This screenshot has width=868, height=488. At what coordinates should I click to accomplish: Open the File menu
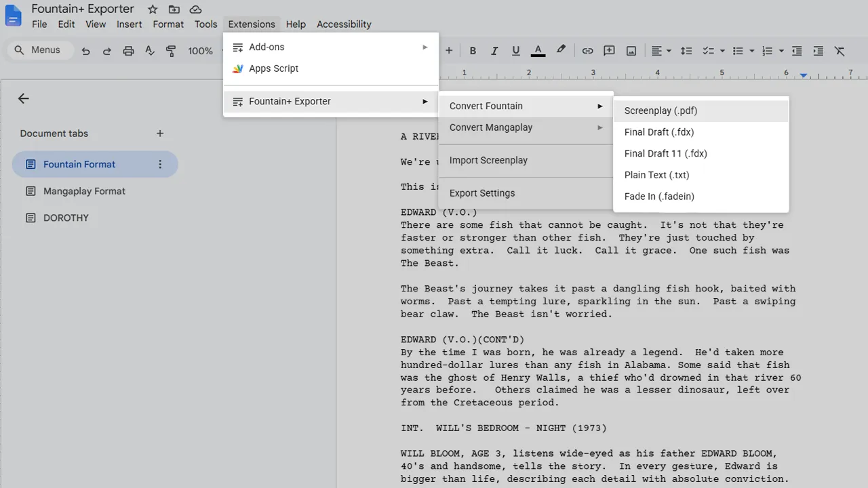(x=39, y=24)
